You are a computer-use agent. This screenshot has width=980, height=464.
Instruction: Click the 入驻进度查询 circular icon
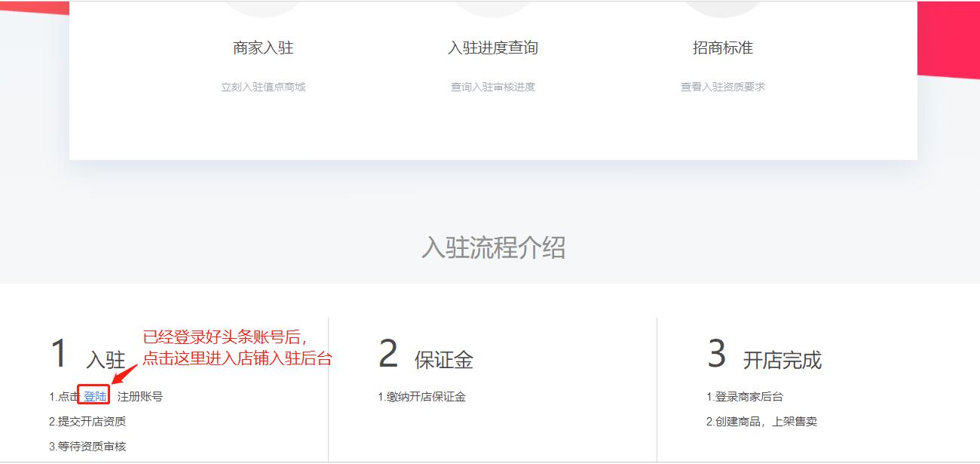pyautogui.click(x=492, y=8)
